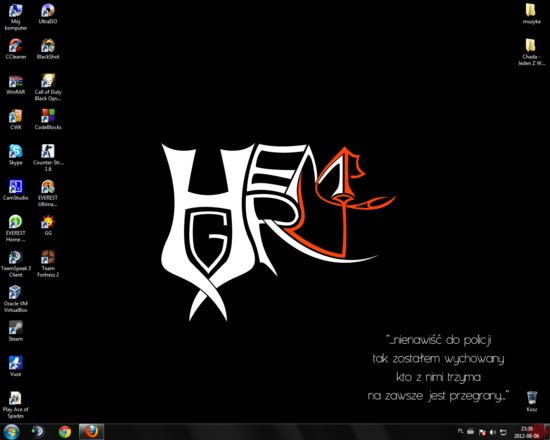The image size is (550, 440).
Task: Click the Oracle VM VirtualBox icon
Action: 15,299
